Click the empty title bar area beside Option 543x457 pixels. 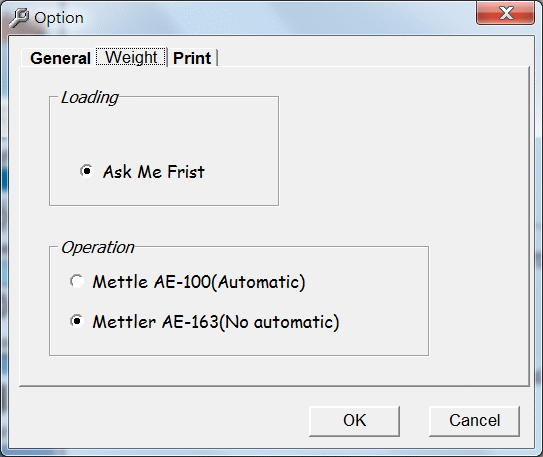point(277,17)
